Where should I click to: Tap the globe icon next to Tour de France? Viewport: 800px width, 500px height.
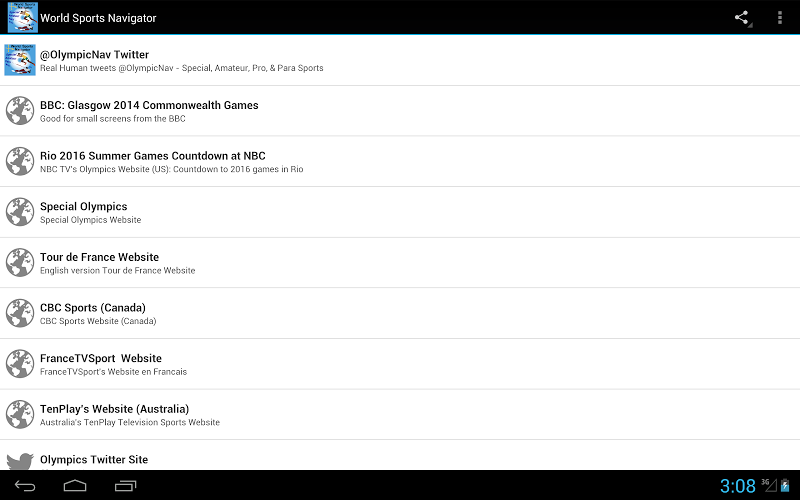pyautogui.click(x=20, y=263)
